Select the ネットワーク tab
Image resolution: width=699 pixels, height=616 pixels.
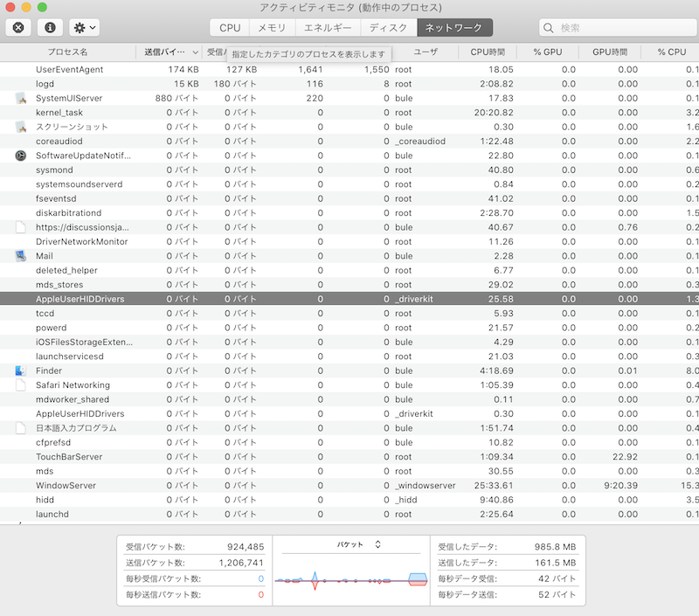coord(454,28)
